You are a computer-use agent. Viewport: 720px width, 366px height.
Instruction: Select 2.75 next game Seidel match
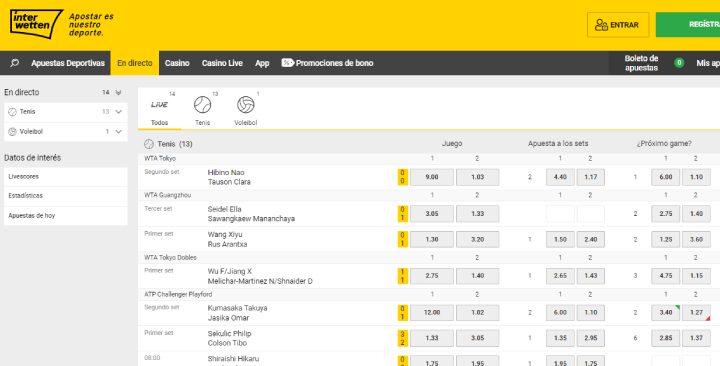pyautogui.click(x=666, y=214)
